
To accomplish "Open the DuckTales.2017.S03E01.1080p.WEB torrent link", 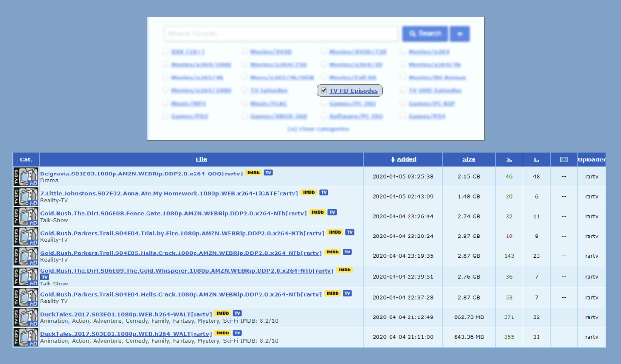I will [126, 314].
